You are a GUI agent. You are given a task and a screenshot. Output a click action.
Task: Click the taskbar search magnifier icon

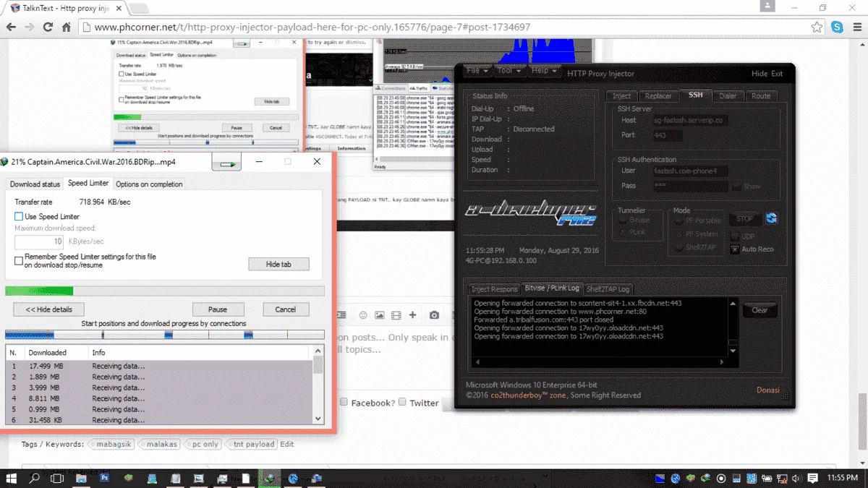pos(35,478)
